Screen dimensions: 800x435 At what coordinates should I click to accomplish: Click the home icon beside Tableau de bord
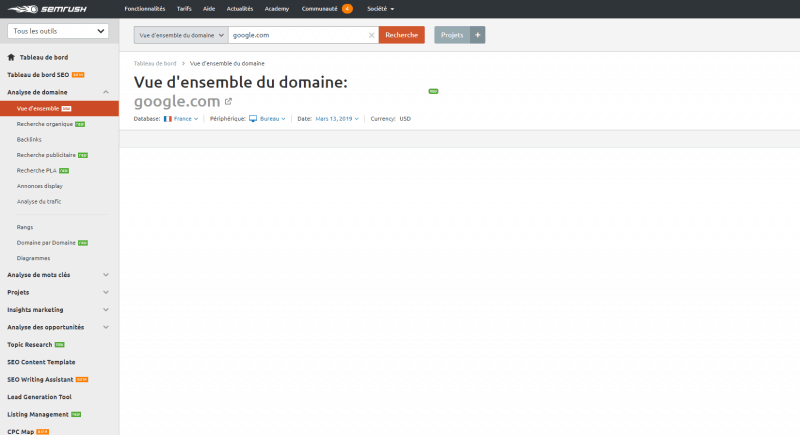point(11,57)
